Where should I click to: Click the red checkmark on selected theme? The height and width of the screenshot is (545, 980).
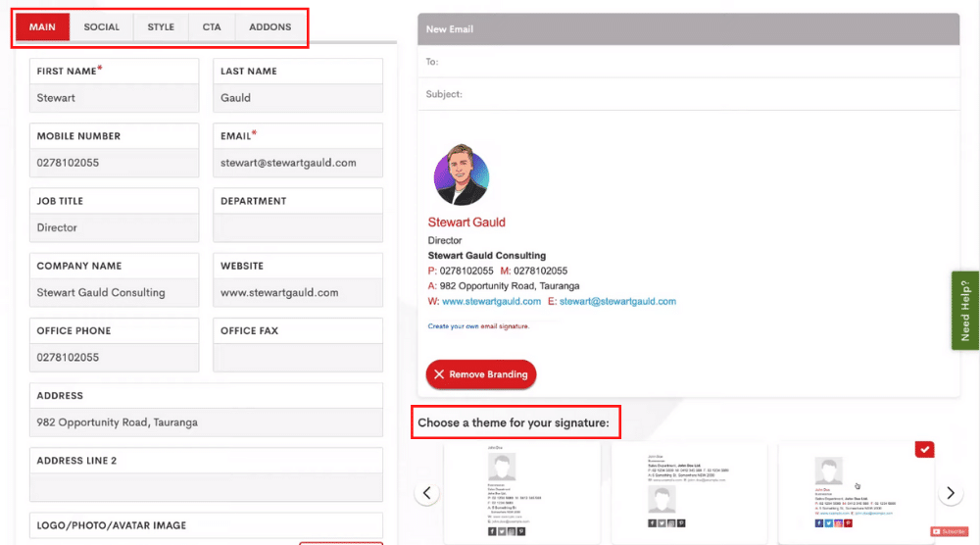924,449
